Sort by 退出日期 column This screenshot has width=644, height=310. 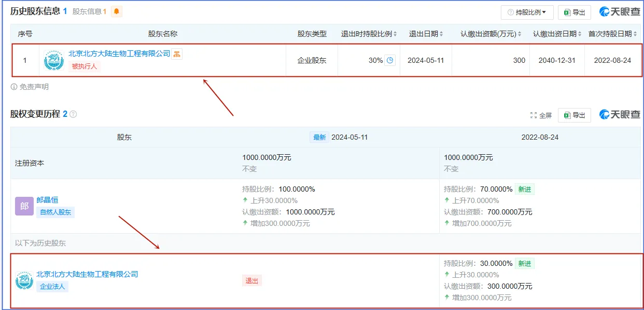coord(426,34)
